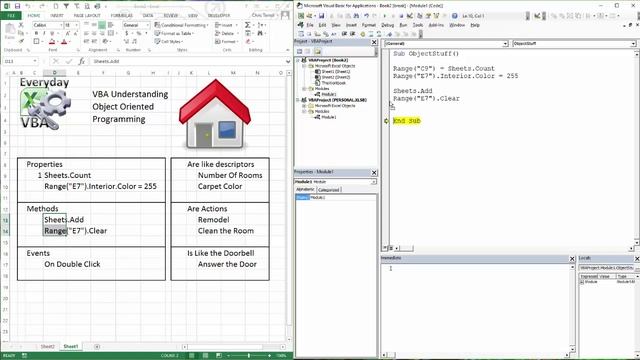Select the highlighted Center align button in Alignment group
The image size is (640, 360).
[102, 25]
